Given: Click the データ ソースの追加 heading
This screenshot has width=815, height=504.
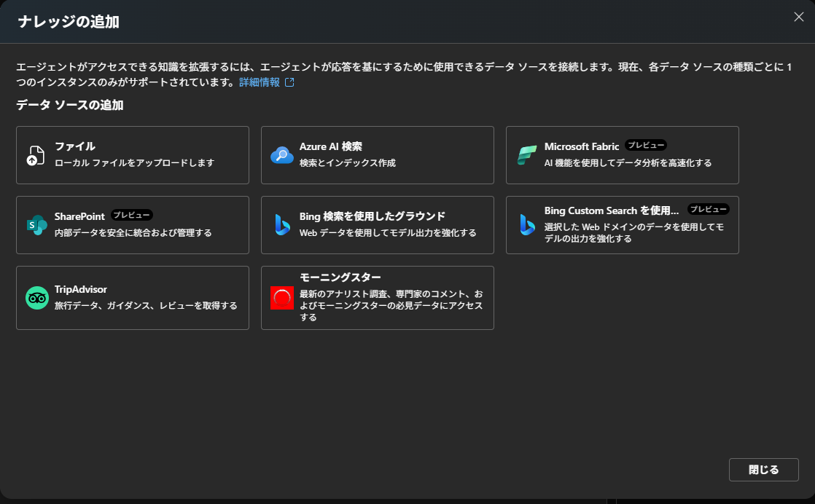Looking at the screenshot, I should [x=70, y=105].
